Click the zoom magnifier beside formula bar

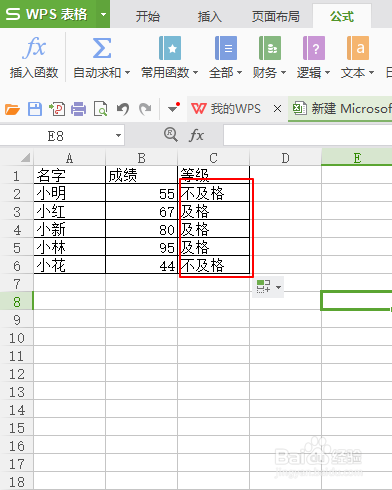[x=171, y=135]
